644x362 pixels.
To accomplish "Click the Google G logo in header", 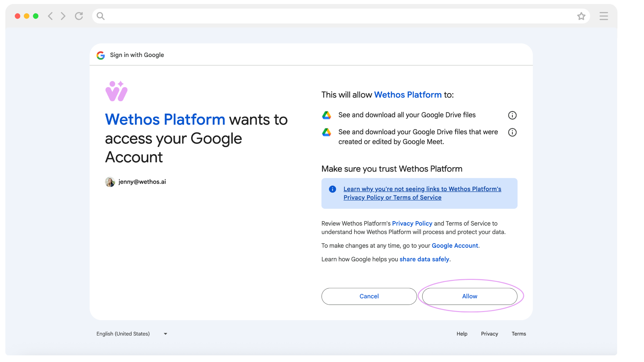I will 101,55.
